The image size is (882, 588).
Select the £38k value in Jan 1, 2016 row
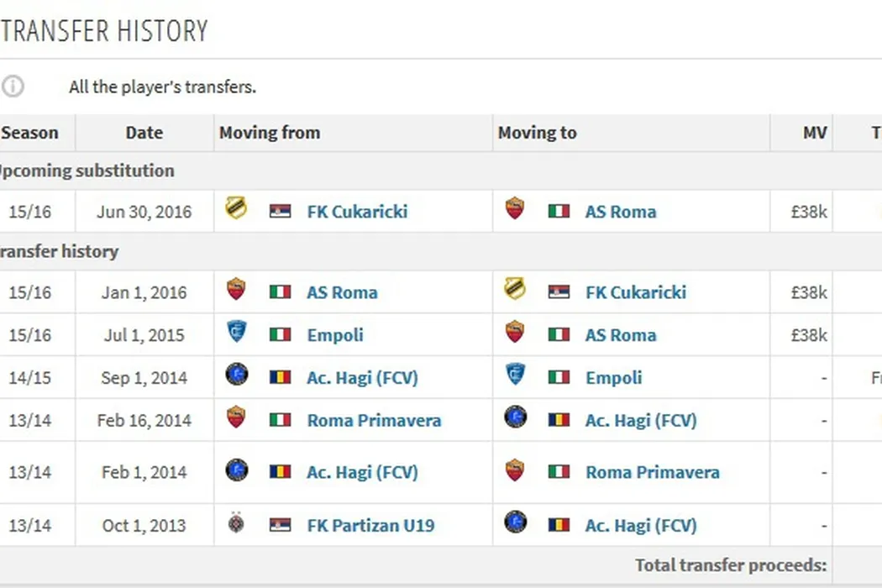point(809,292)
